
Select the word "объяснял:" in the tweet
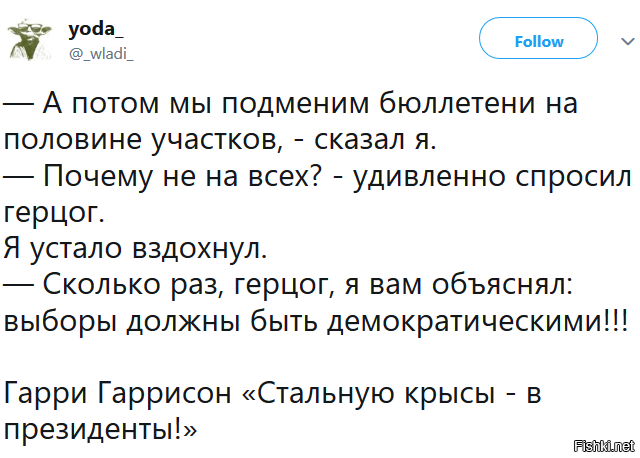pyautogui.click(x=502, y=285)
